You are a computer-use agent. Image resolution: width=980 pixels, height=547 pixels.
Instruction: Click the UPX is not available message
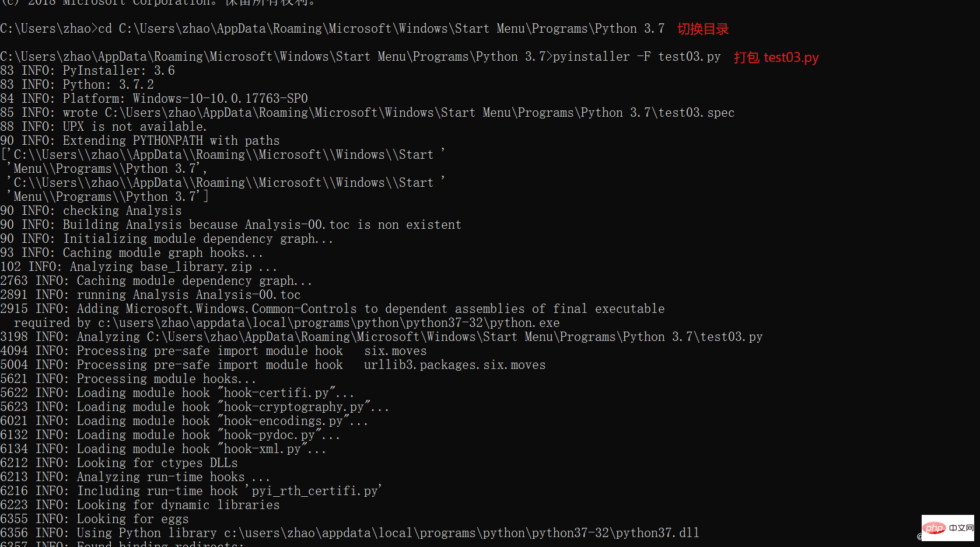[x=135, y=127]
